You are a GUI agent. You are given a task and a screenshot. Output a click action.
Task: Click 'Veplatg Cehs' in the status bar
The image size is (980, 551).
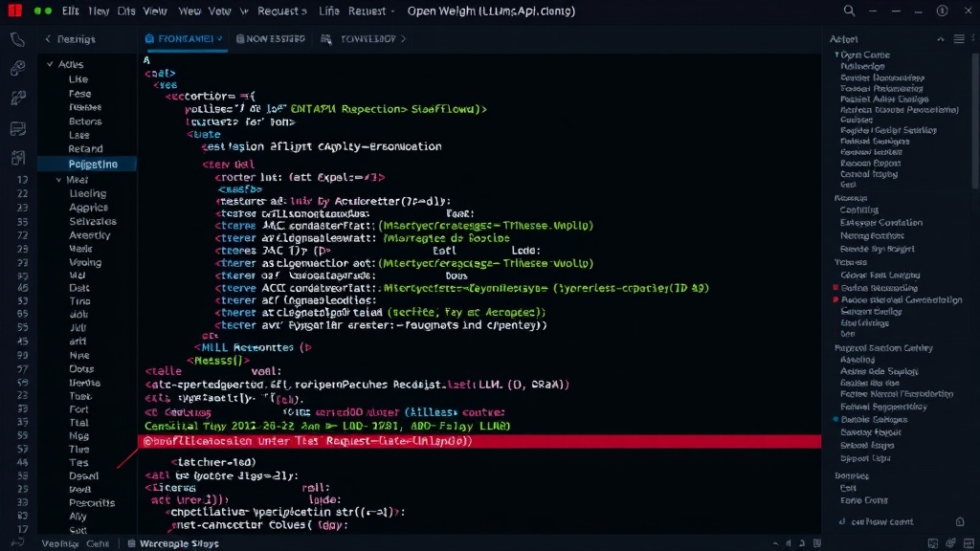click(75, 543)
